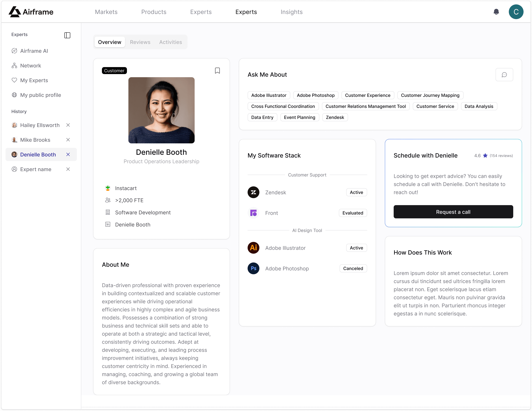This screenshot has height=411, width=532.
Task: Open Denielle Booth LinkedIn link
Action: pyautogui.click(x=133, y=224)
